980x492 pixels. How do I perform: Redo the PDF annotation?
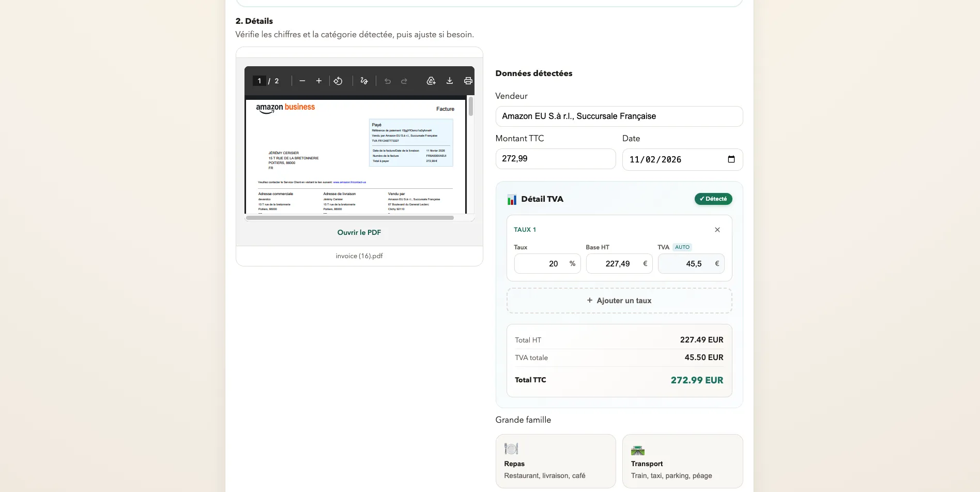click(404, 81)
